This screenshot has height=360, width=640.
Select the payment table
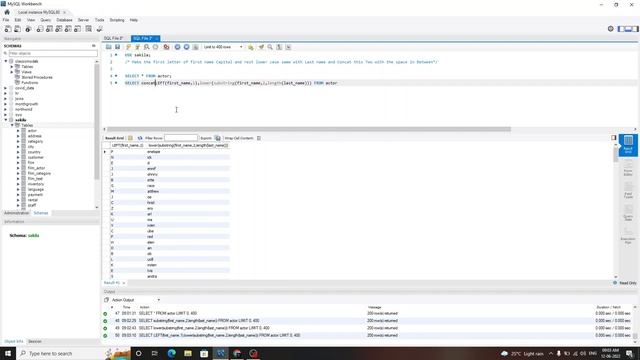point(35,195)
